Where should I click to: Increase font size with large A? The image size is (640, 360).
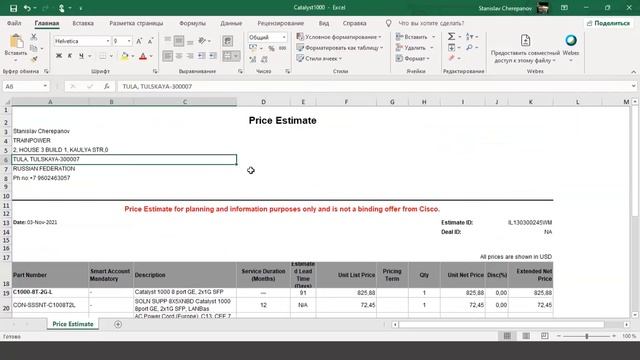tap(139, 41)
